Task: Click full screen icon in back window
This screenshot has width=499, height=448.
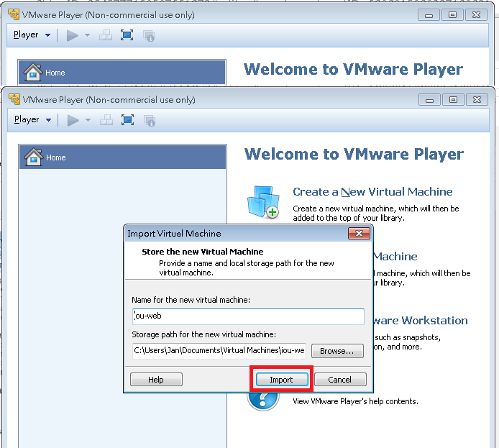Action: tap(127, 35)
